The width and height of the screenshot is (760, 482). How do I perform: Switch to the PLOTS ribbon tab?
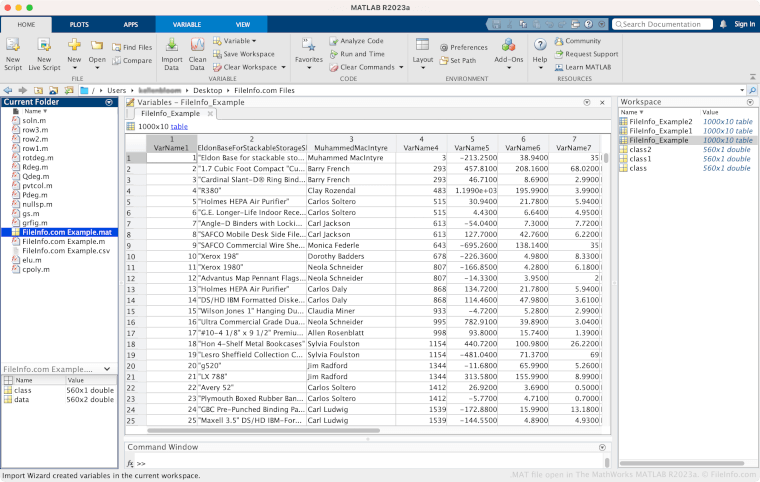(x=79, y=22)
